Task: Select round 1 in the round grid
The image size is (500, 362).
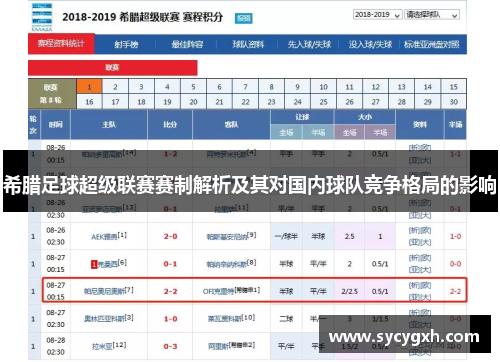Action: (89, 87)
